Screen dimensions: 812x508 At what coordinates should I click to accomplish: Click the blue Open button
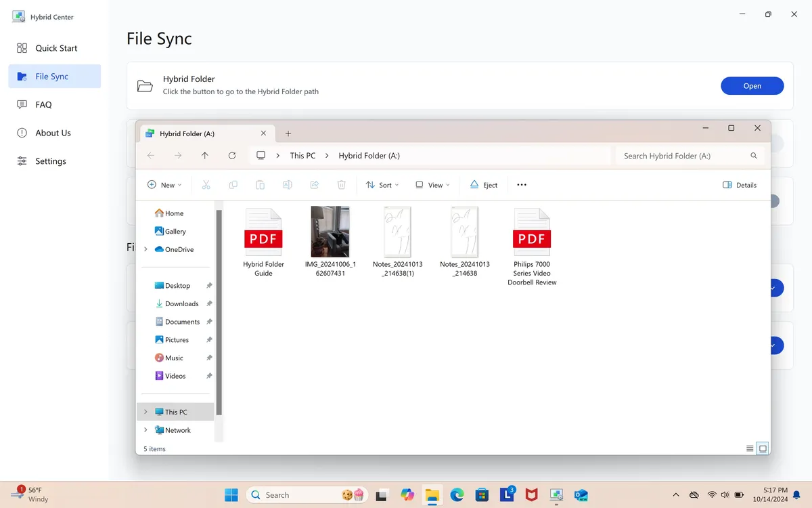pos(752,86)
